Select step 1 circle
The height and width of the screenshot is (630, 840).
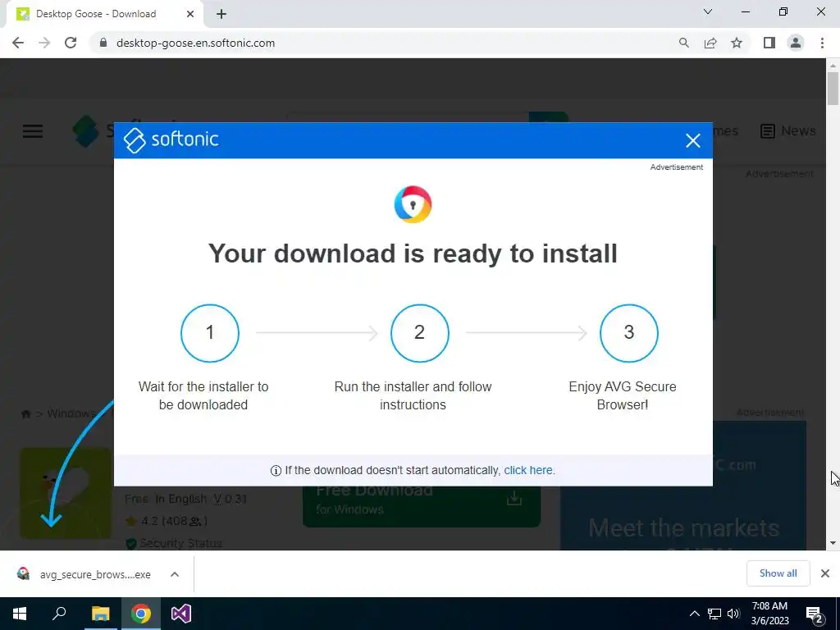(210, 333)
